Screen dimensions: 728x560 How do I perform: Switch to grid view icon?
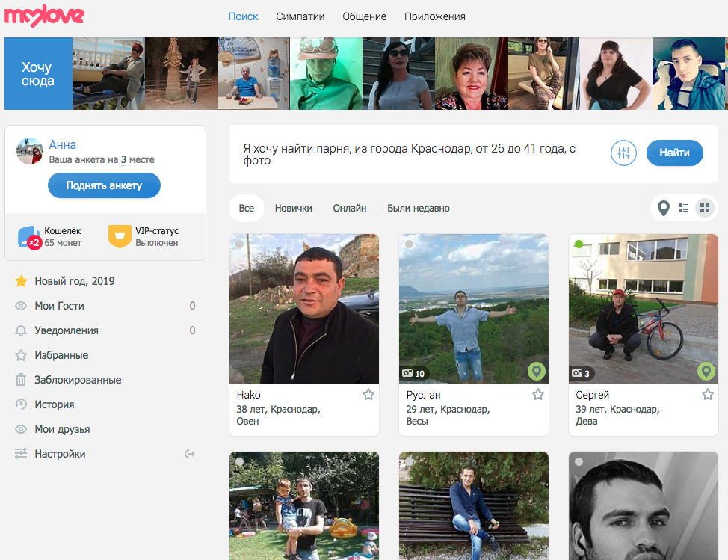tap(705, 208)
